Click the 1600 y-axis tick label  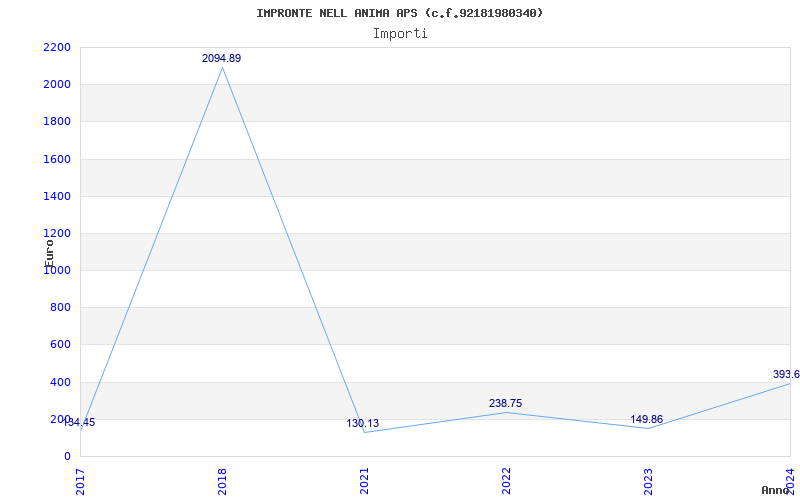[x=58, y=159]
